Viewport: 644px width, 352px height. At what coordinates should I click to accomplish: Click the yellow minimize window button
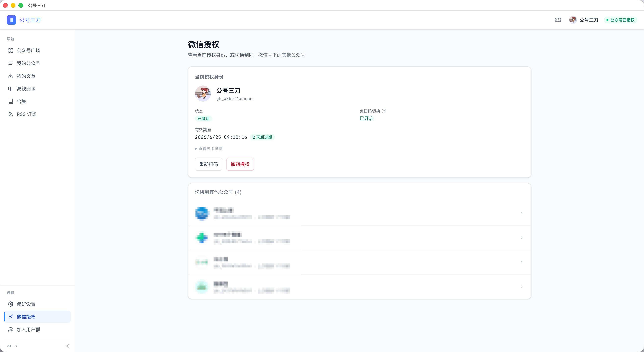[x=13, y=5]
